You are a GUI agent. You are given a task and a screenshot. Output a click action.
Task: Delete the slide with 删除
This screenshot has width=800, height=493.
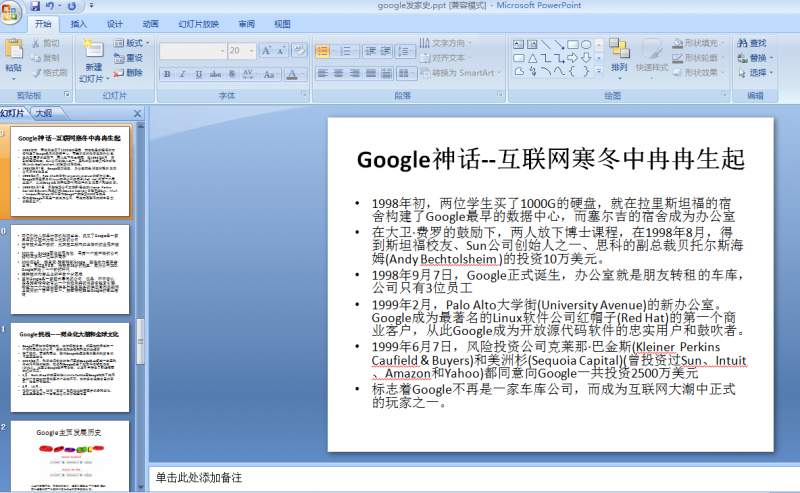click(129, 72)
